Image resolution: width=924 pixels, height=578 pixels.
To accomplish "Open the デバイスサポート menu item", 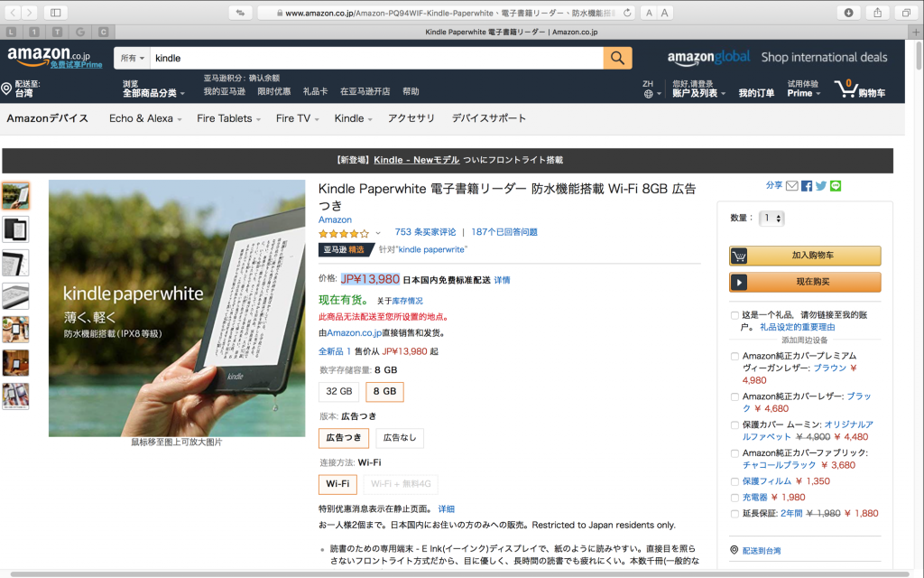I will point(488,118).
